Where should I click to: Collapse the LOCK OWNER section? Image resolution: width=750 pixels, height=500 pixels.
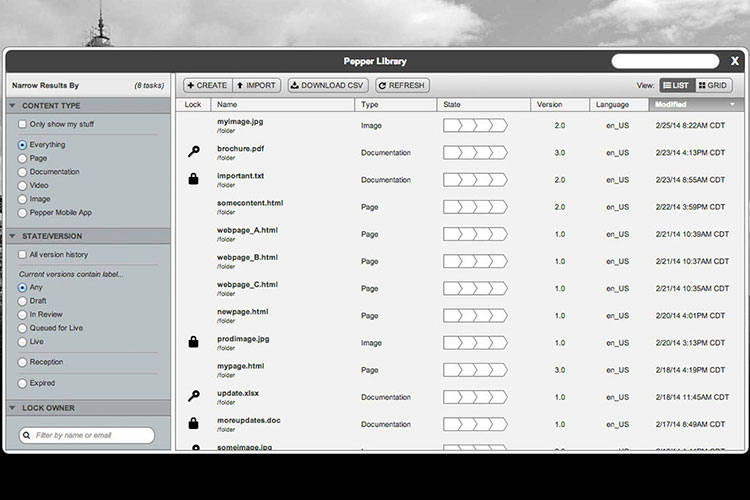coord(12,408)
